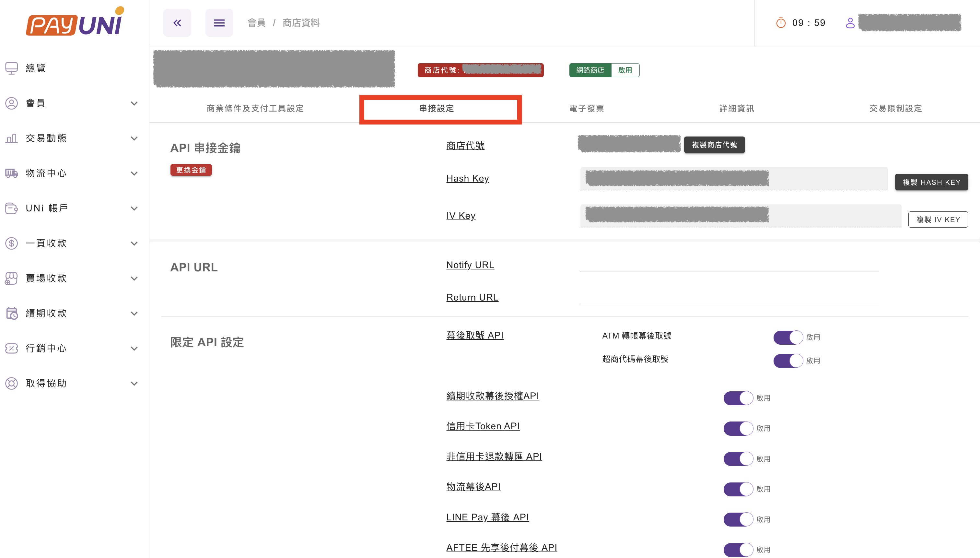Open the hamburger menu at top
This screenshot has height=558, width=980.
click(x=219, y=23)
